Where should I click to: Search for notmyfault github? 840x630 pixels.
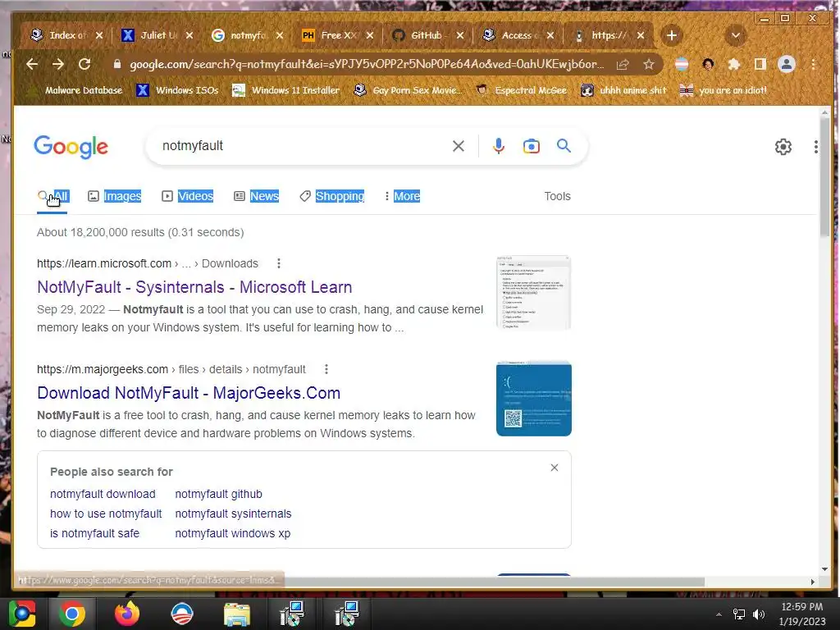(218, 495)
